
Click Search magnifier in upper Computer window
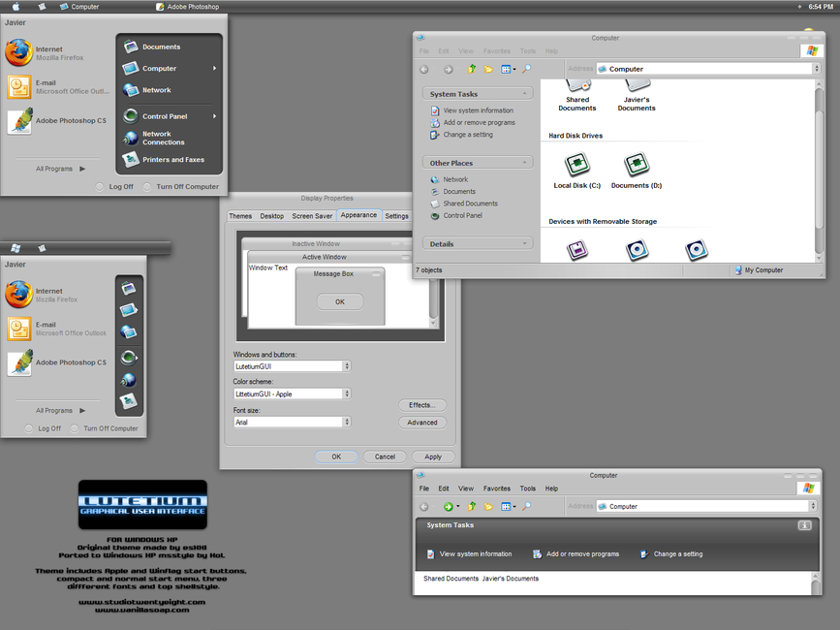[x=527, y=69]
